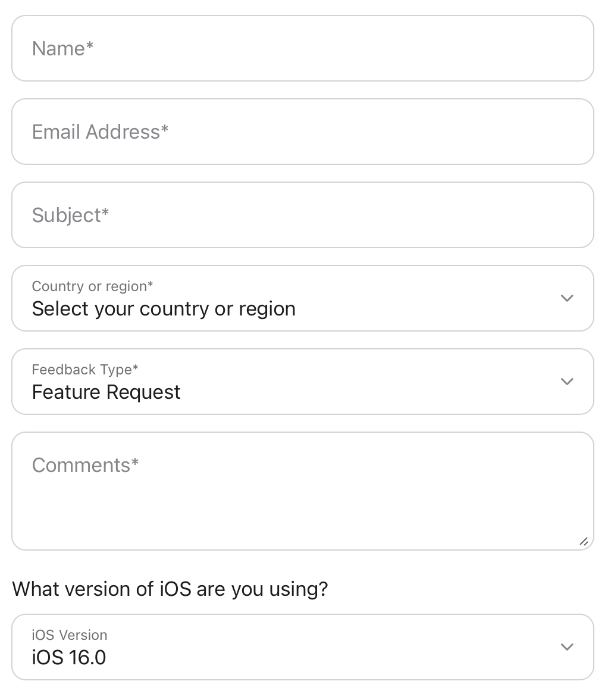The image size is (608, 700).
Task: Click the "What version of iOS" question text
Action: pyautogui.click(x=170, y=589)
